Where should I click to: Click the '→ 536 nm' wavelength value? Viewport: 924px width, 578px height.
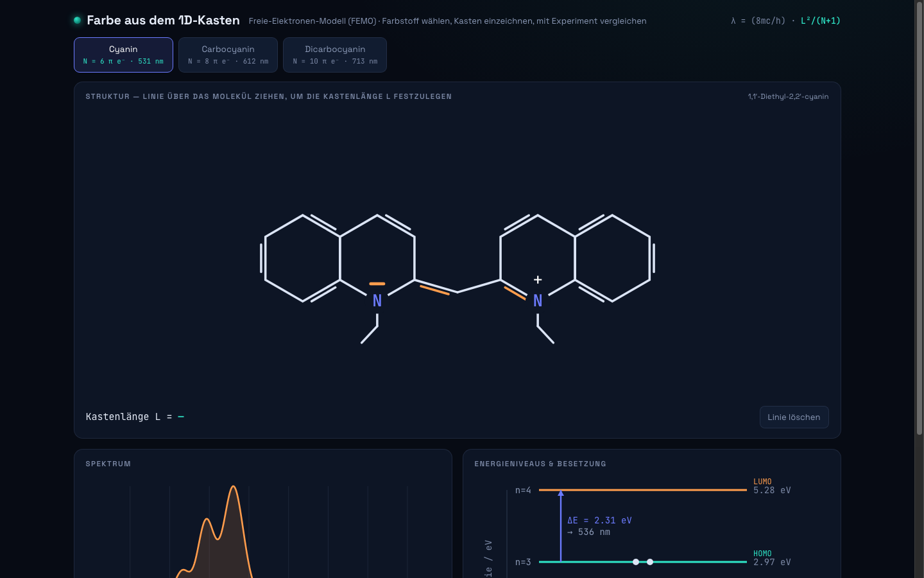[589, 532]
